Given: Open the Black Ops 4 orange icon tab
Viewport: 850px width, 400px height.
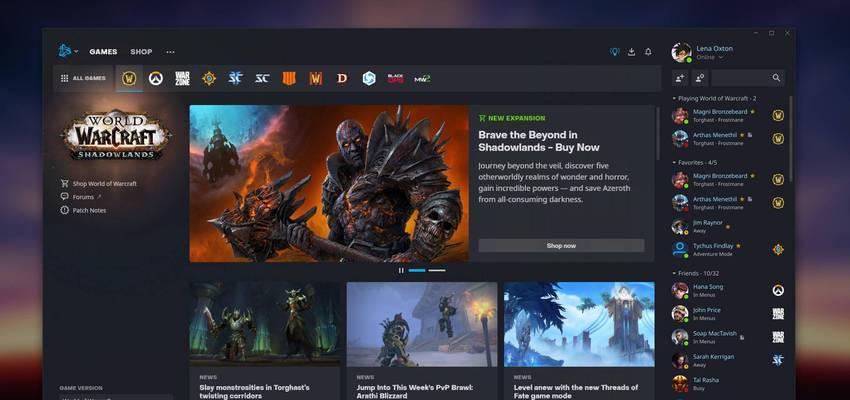Looking at the screenshot, I should 289,79.
